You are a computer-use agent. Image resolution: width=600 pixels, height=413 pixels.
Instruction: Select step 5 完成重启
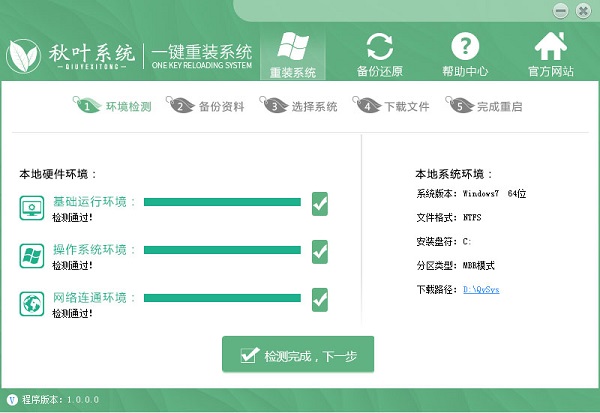point(488,106)
